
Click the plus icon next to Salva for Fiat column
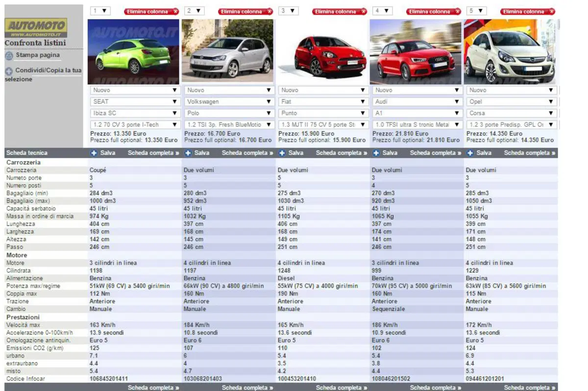coord(282,153)
